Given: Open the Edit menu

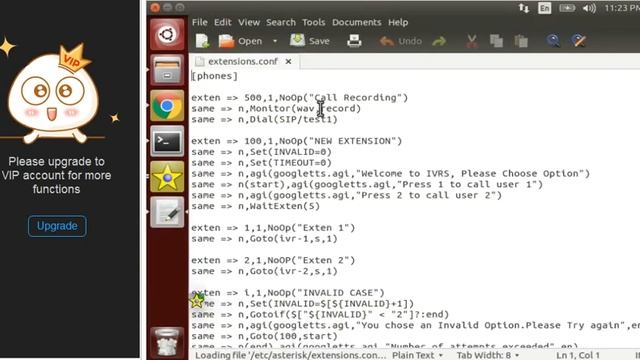Looking at the screenshot, I should (x=223, y=22).
